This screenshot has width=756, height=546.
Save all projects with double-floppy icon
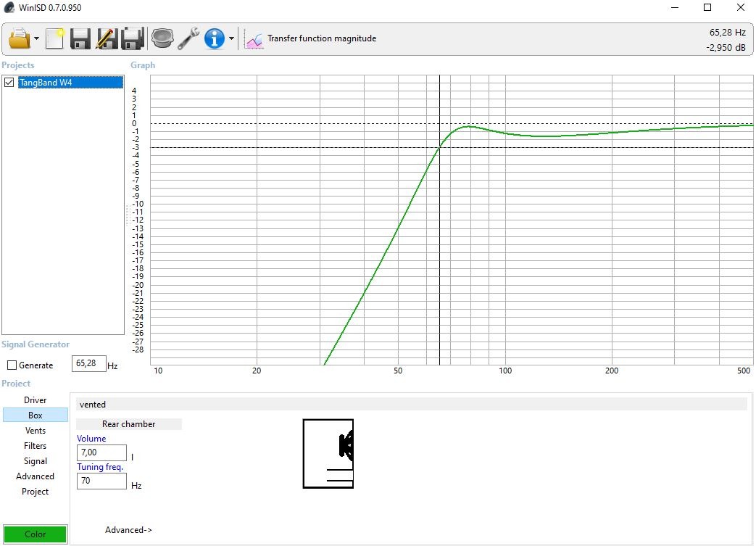133,38
